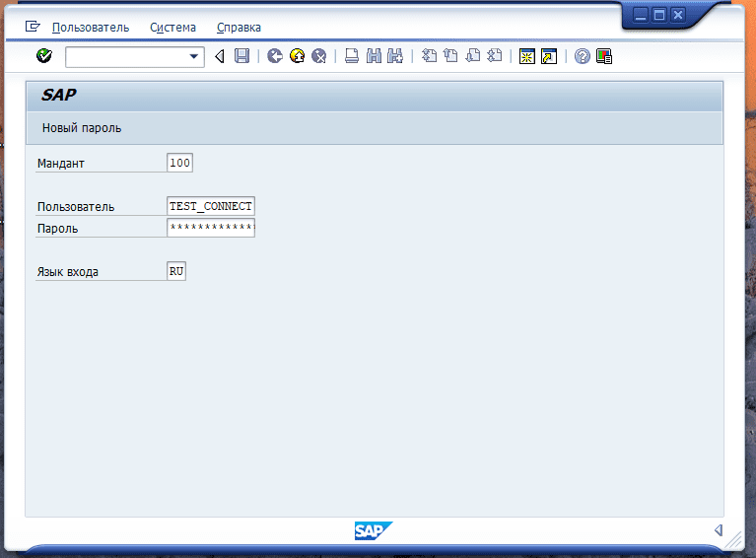
Task: Open the window system menu icon
Action: (33, 26)
